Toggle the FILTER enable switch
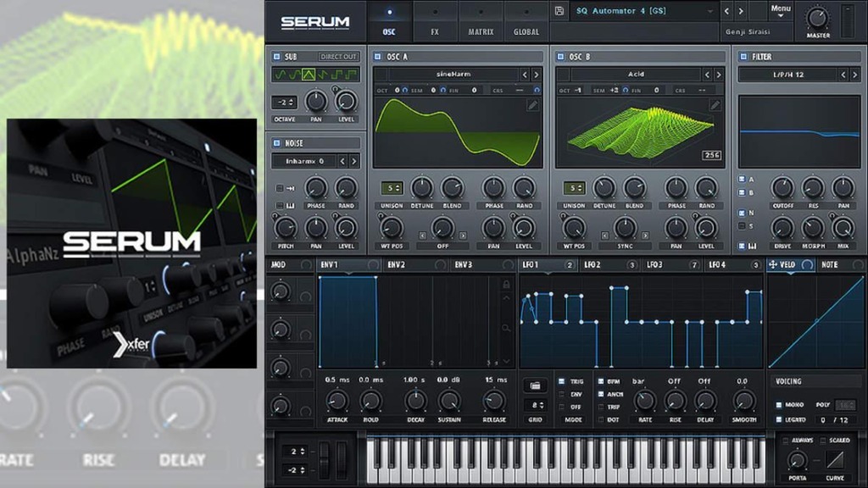 [x=743, y=57]
